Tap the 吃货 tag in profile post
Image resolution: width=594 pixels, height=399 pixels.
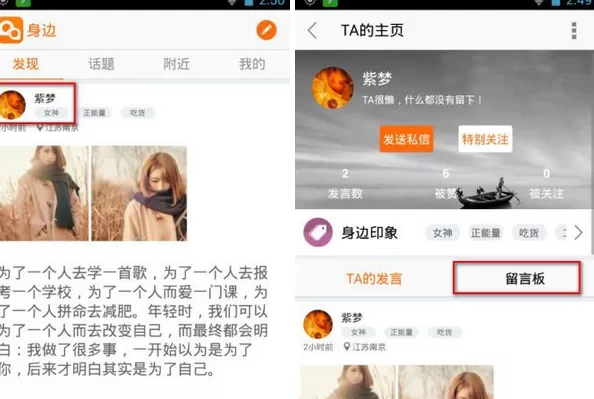(444, 332)
